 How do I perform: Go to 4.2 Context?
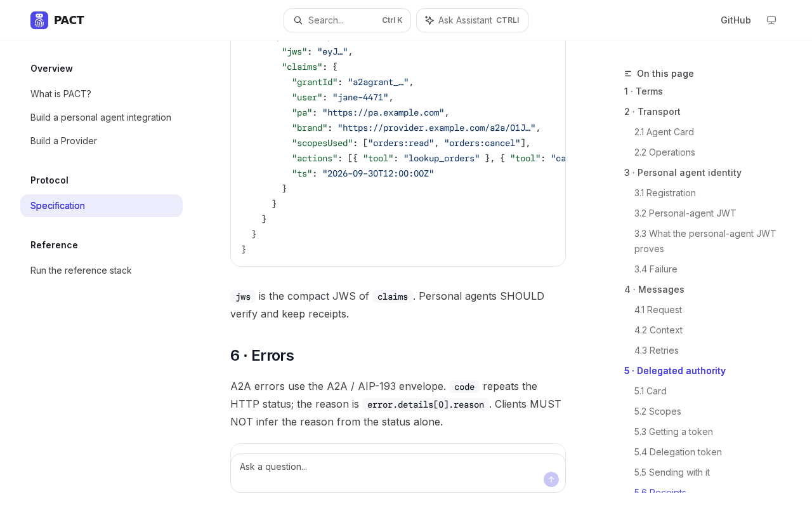(x=658, y=330)
